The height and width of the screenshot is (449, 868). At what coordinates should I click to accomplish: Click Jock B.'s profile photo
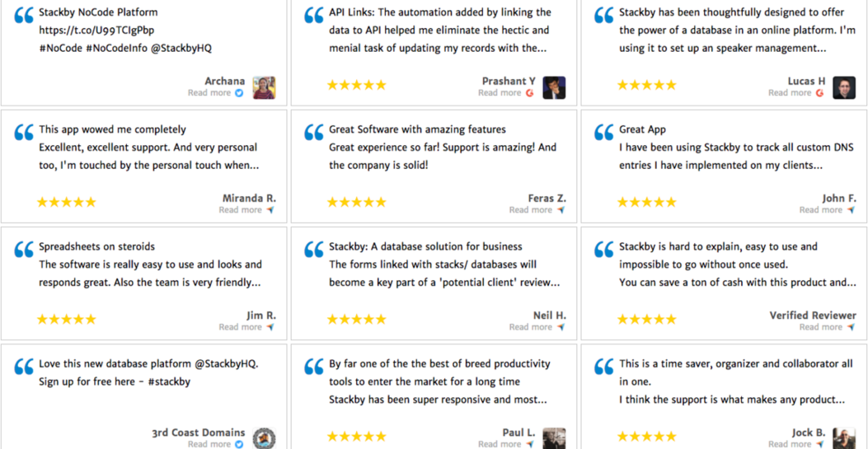[844, 438]
